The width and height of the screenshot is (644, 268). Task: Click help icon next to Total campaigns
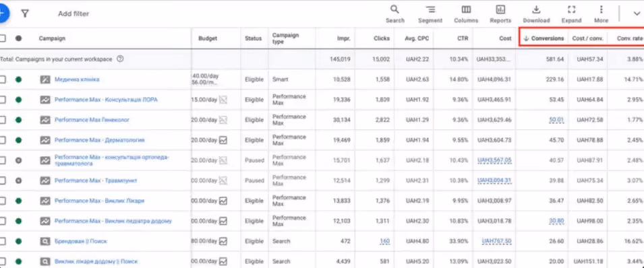pyautogui.click(x=120, y=59)
